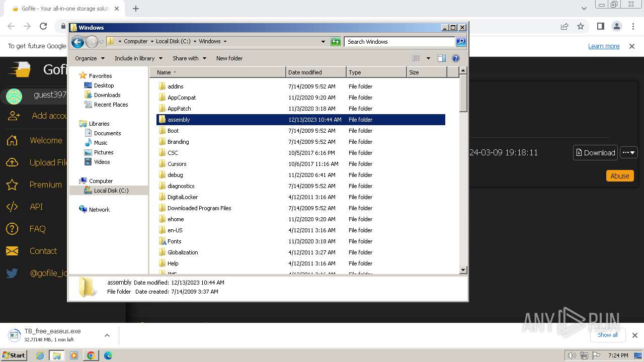
Task: Select the CSC folder icon
Action: [162, 153]
